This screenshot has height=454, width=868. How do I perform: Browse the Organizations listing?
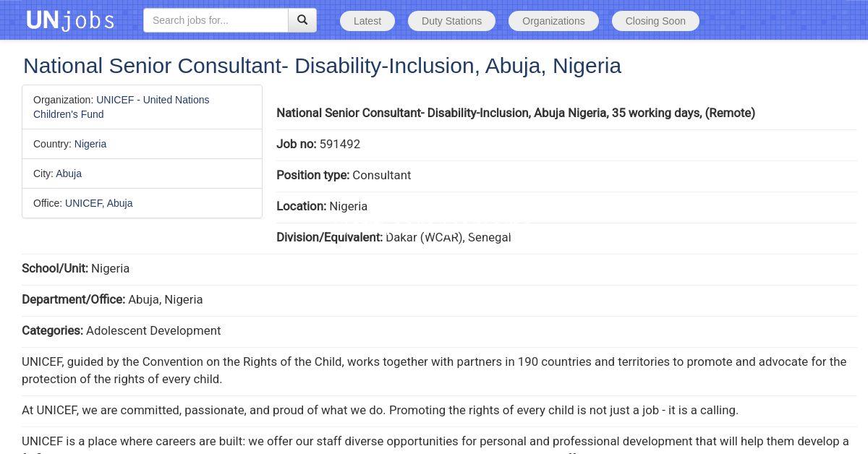[553, 21]
